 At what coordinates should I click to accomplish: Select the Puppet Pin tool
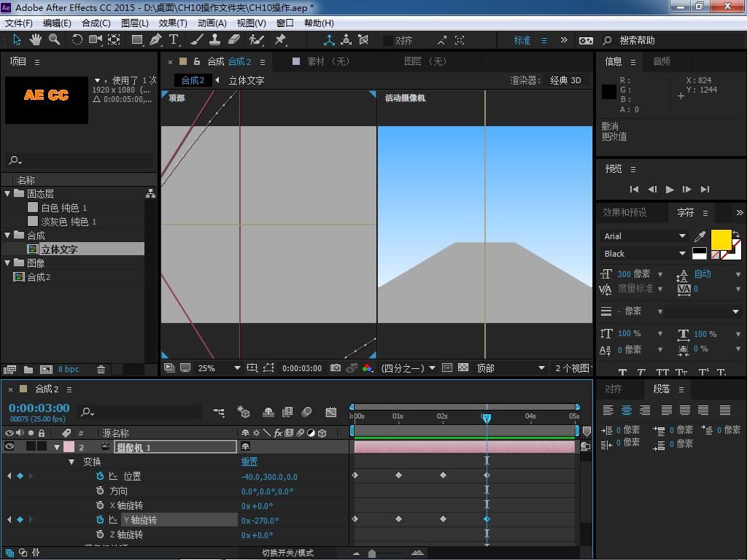pyautogui.click(x=280, y=40)
